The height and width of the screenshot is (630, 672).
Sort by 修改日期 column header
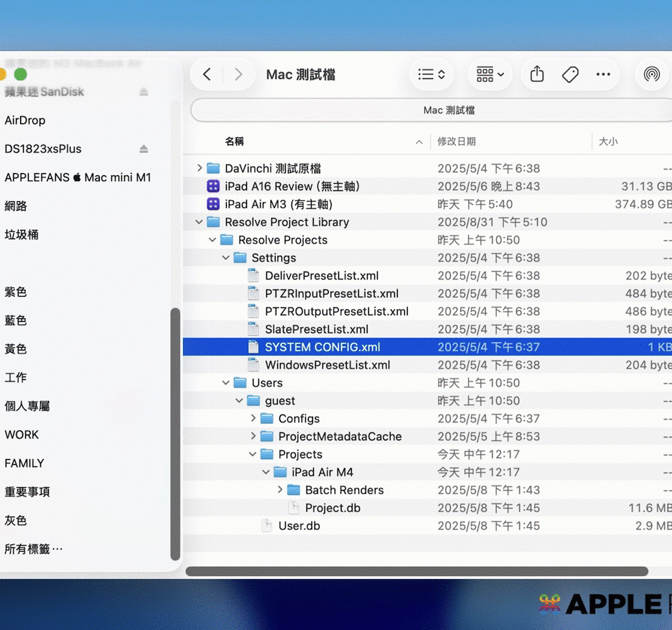pos(457,142)
